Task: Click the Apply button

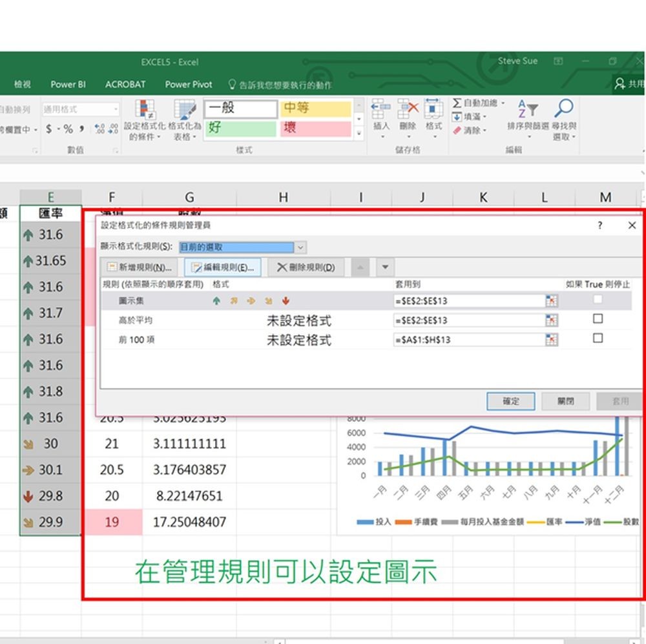Action: pyautogui.click(x=620, y=401)
